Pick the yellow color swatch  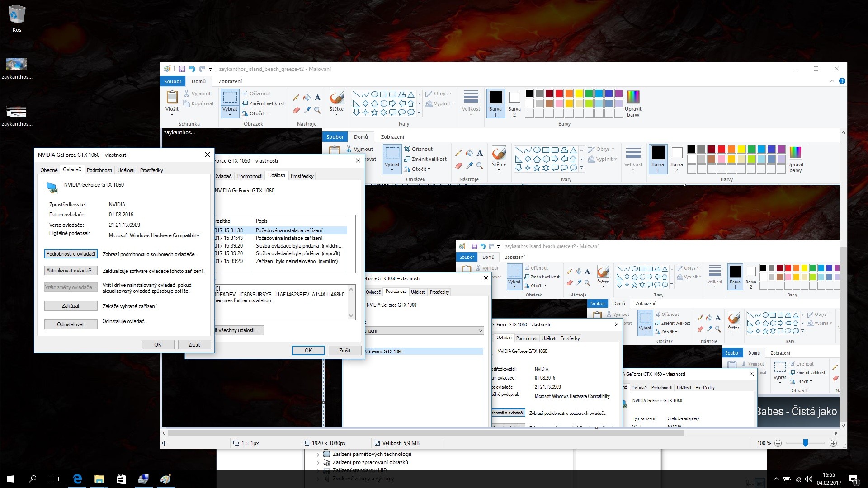point(579,94)
